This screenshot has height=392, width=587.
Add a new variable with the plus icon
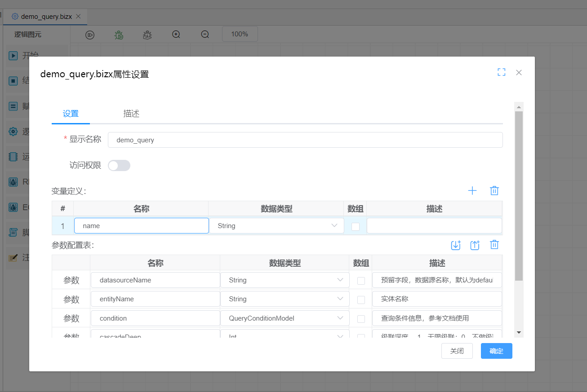point(472,190)
